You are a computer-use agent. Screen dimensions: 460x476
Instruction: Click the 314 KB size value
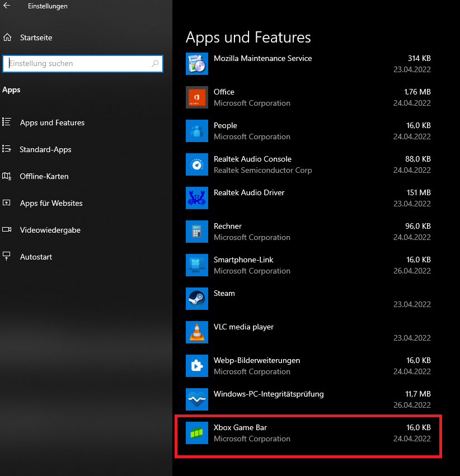coord(419,58)
